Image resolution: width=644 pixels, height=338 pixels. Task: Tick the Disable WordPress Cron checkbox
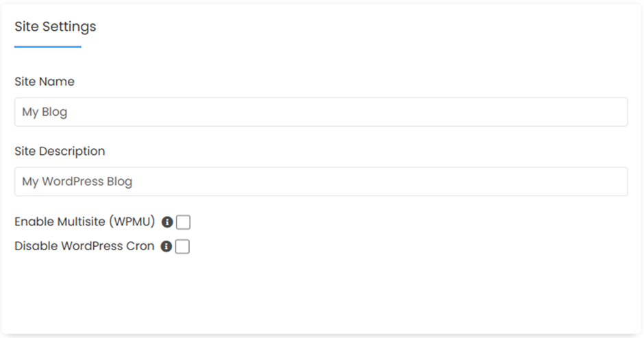(182, 247)
